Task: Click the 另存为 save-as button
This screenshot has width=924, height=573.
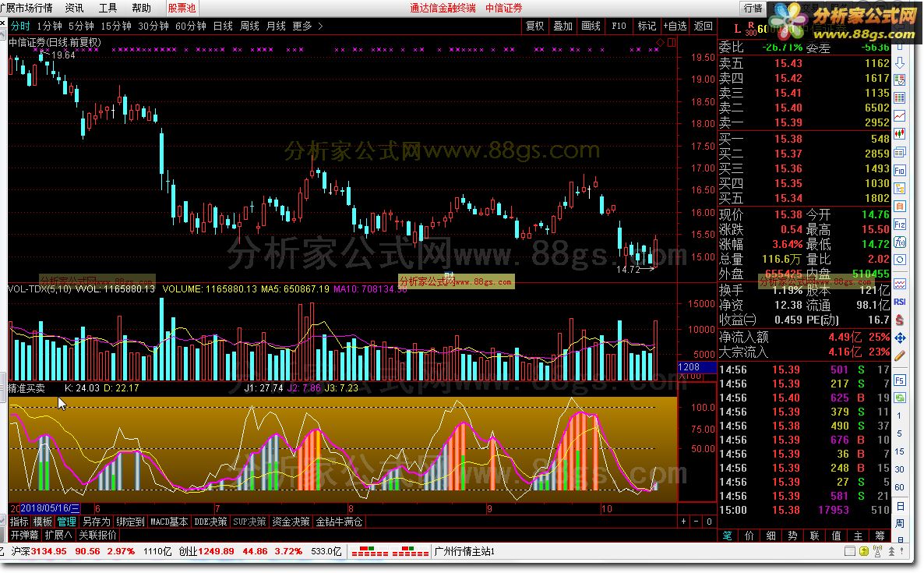Action: (x=96, y=522)
